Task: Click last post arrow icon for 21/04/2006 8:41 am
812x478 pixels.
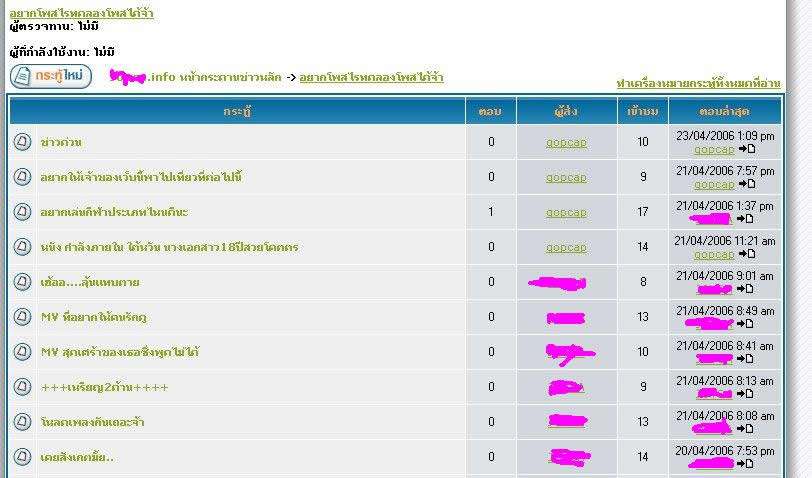Action: pyautogui.click(x=746, y=359)
